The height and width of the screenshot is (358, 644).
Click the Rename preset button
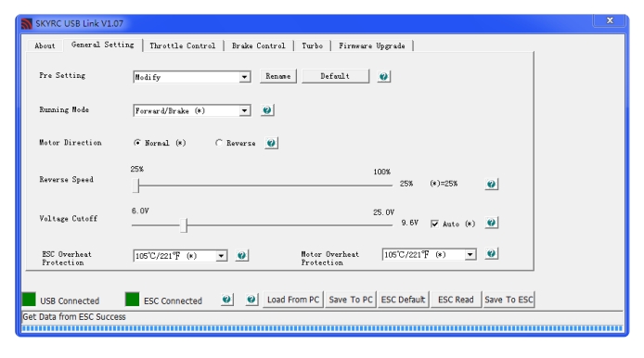pos(278,76)
